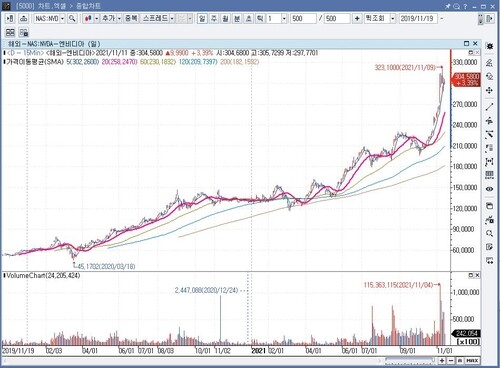Viewport: 500px width, 368px height.
Task: Click the MAX zoom button
Action: pos(472,360)
